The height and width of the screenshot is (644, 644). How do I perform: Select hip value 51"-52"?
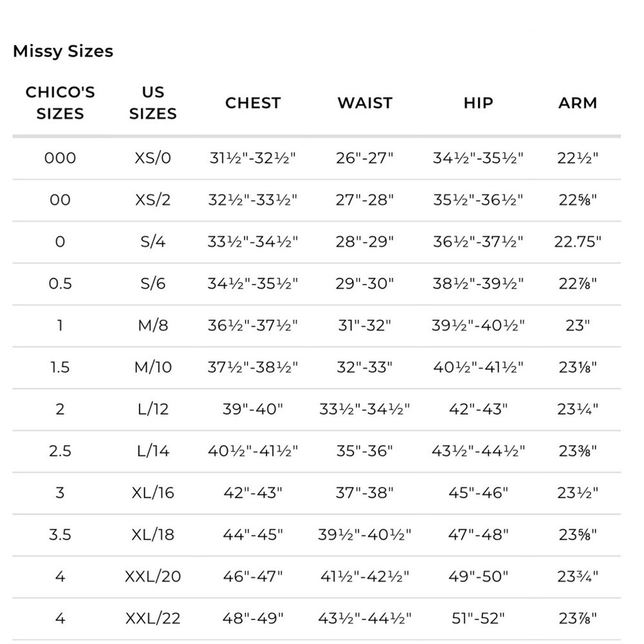[478, 618]
